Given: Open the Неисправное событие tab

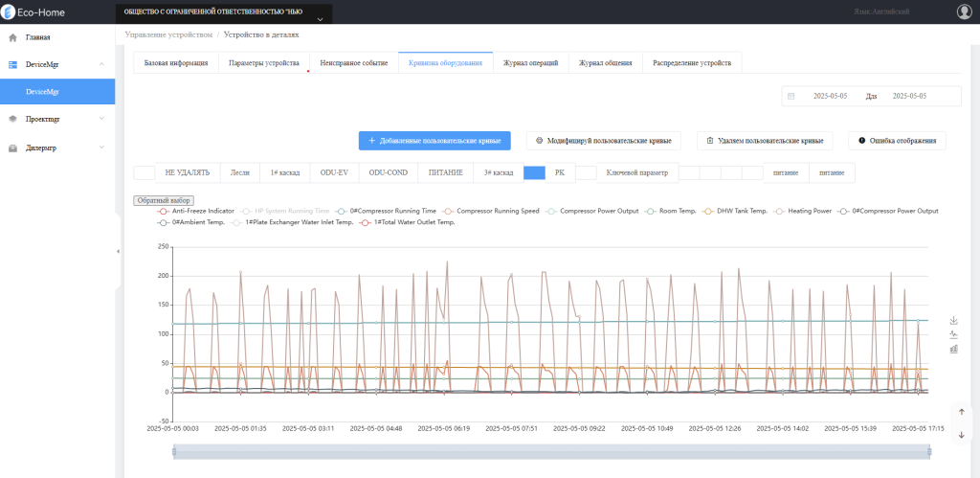Looking at the screenshot, I should coord(354,63).
